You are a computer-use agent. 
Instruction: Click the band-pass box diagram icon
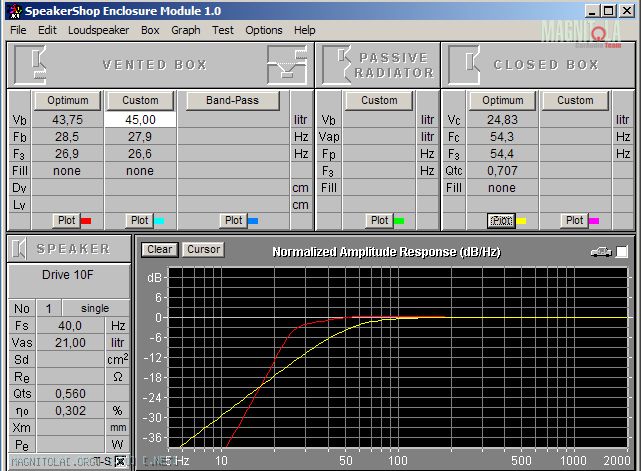[285, 65]
